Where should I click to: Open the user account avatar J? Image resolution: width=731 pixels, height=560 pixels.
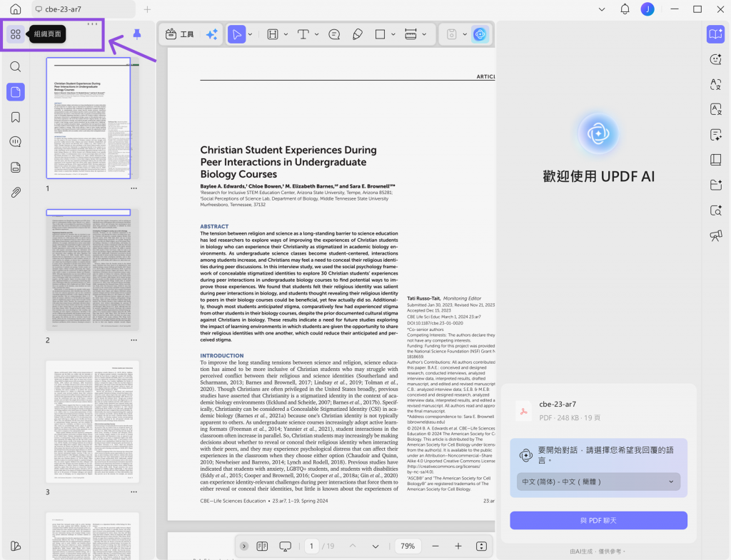click(x=647, y=9)
